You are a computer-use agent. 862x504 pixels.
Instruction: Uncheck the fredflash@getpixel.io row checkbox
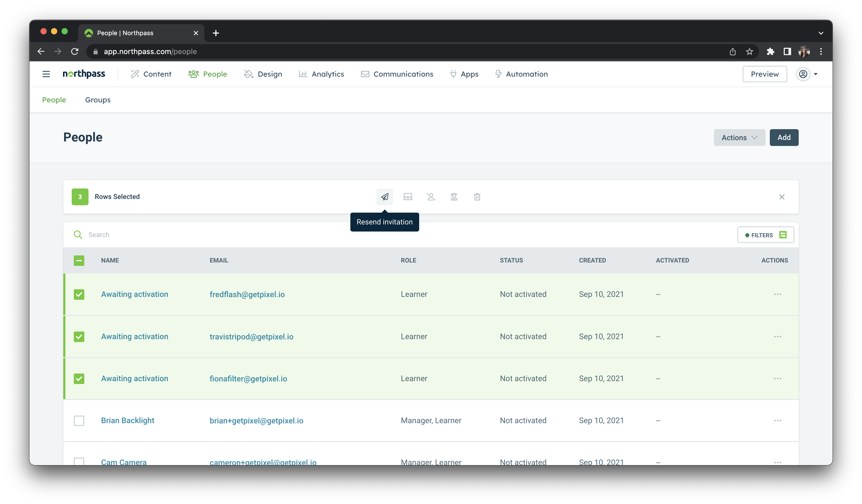coord(79,295)
